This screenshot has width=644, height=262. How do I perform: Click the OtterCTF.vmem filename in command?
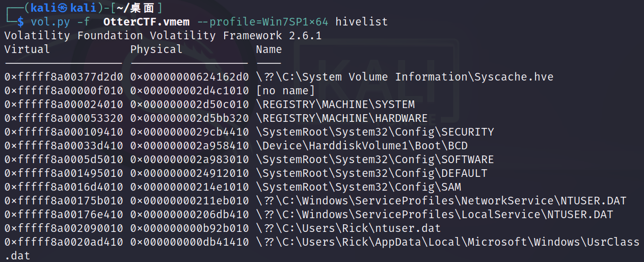(x=147, y=22)
